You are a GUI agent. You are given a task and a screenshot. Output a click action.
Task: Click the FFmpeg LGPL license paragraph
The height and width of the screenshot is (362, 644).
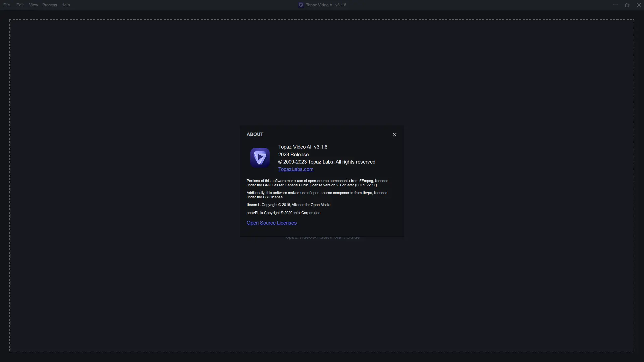tap(317, 183)
